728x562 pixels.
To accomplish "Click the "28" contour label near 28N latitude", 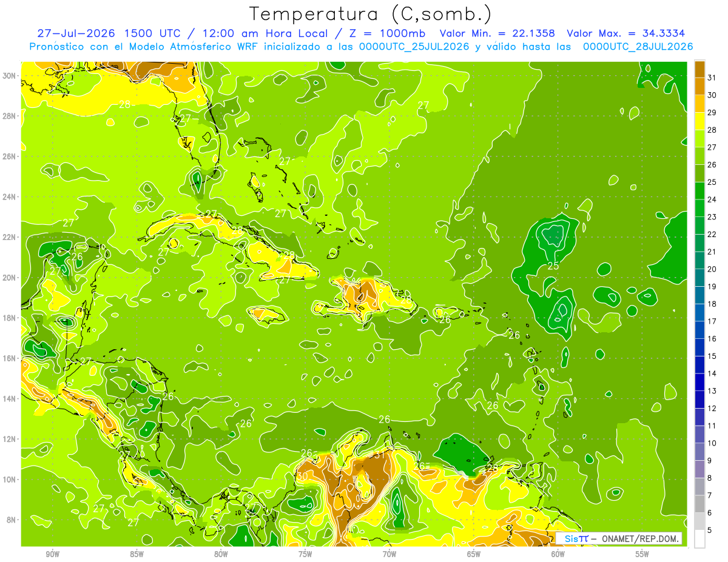I will click(124, 104).
